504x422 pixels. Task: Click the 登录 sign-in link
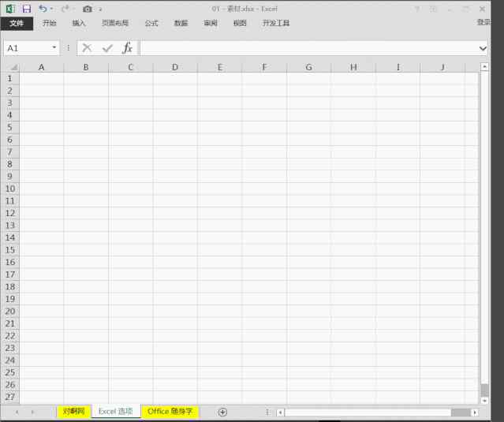click(483, 22)
